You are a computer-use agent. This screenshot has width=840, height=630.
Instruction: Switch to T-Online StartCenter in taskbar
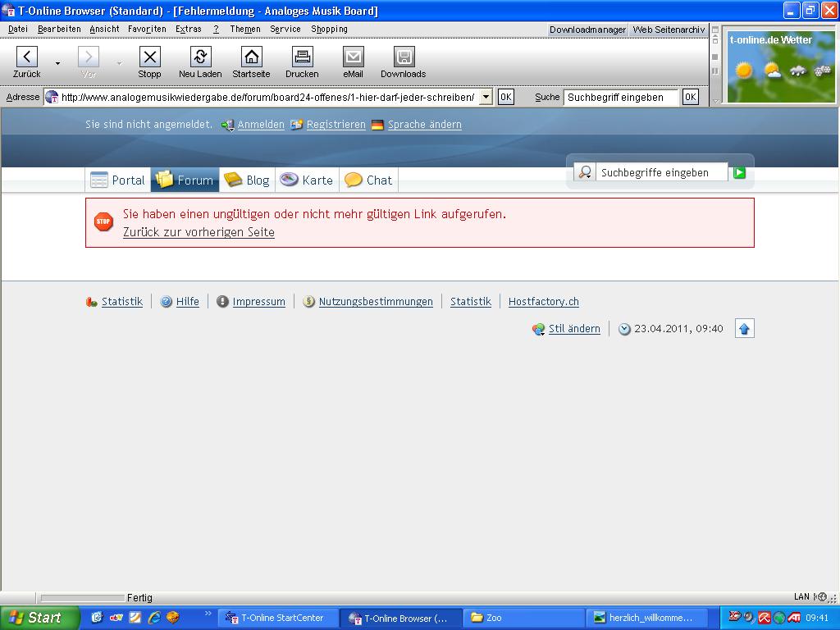tap(277, 618)
